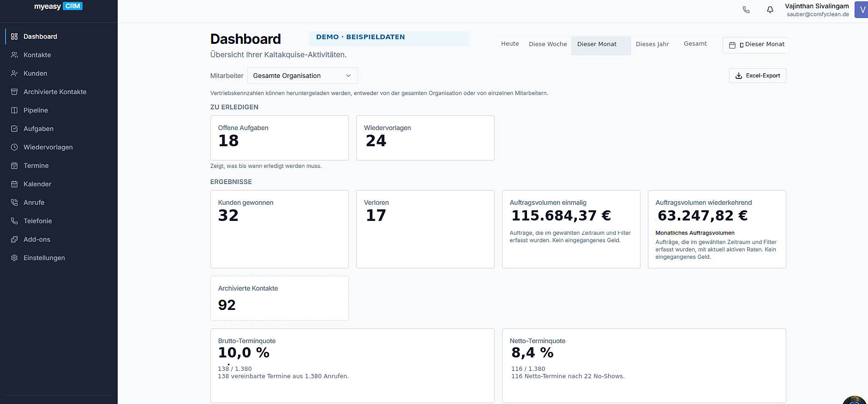The image size is (868, 404).
Task: Click the Kunden person-check icon
Action: coord(14,73)
